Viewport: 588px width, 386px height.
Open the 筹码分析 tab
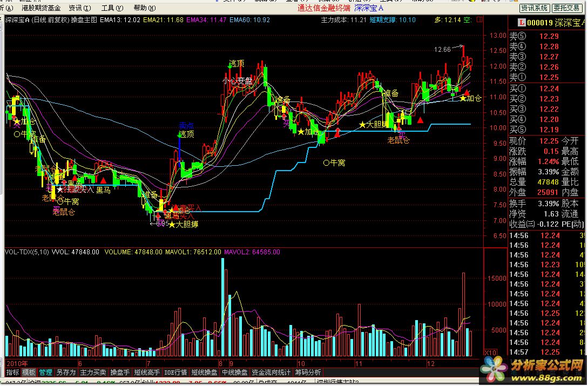click(x=308, y=373)
